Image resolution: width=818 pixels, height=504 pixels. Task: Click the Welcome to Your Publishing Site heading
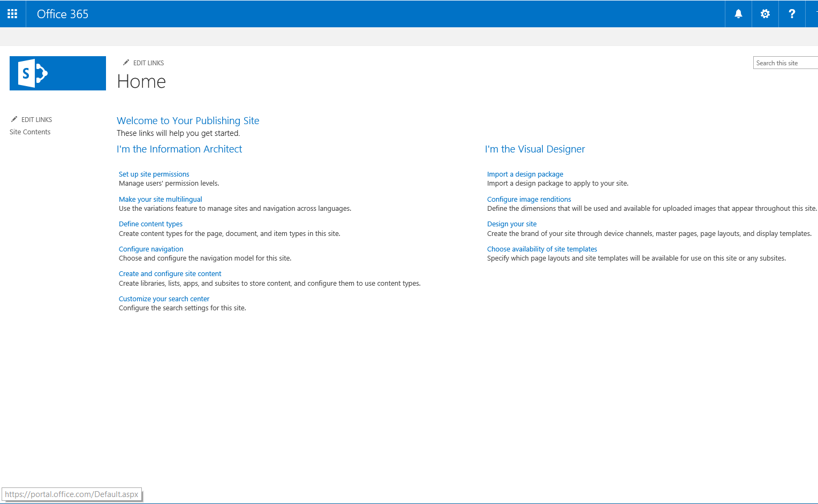(188, 121)
